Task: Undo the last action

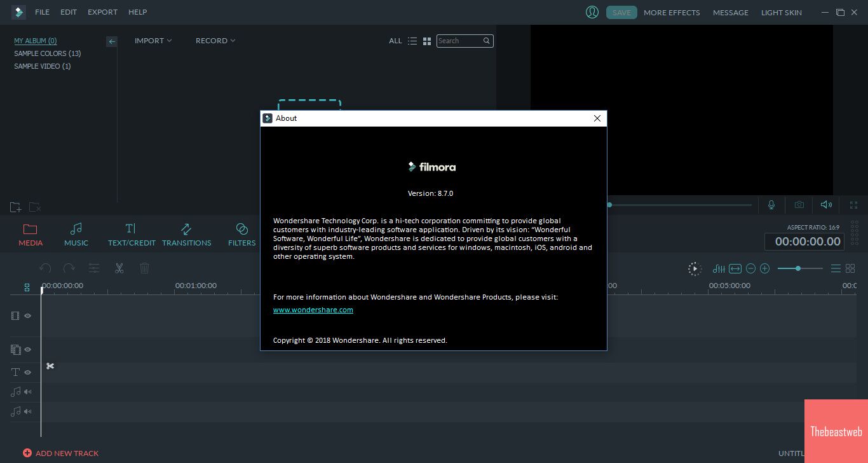Action: coord(45,268)
